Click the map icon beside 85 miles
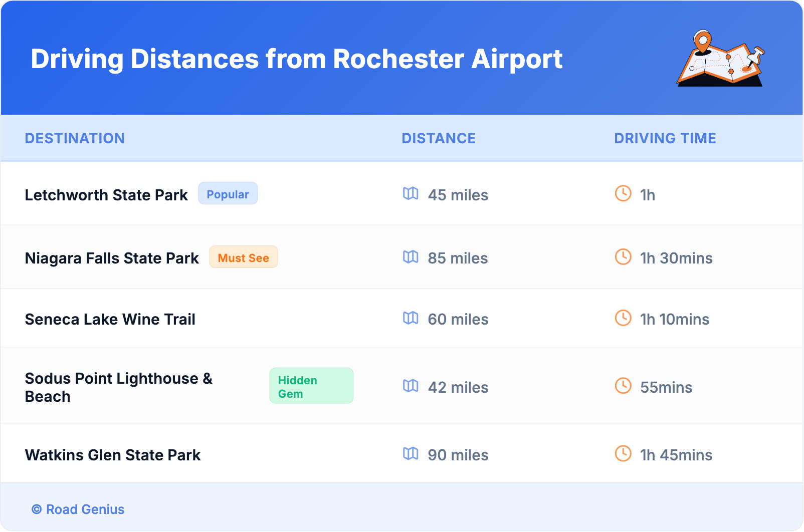 (411, 256)
